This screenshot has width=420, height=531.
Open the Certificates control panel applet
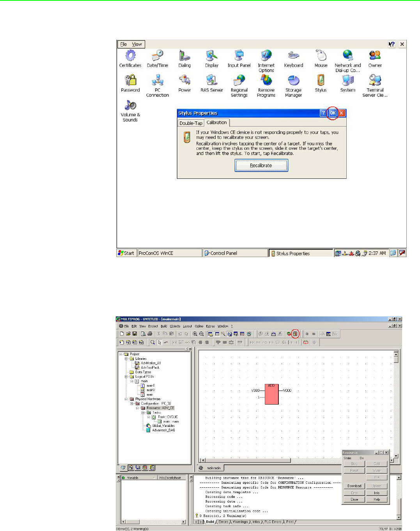[x=130, y=59]
